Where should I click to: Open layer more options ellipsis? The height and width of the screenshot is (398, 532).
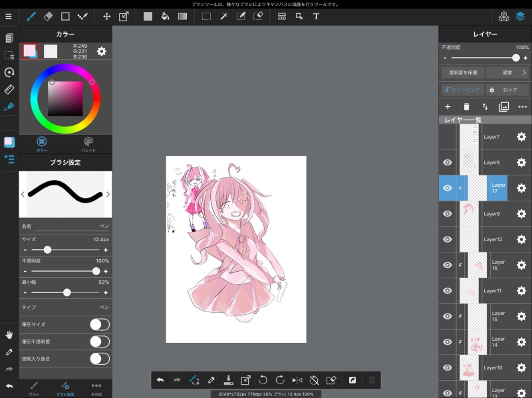523,107
